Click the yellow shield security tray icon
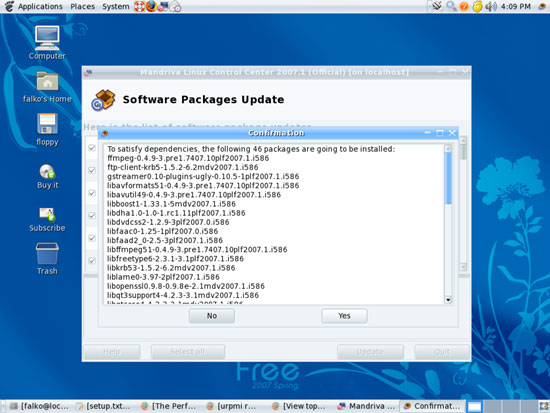 pyautogui.click(x=477, y=6)
